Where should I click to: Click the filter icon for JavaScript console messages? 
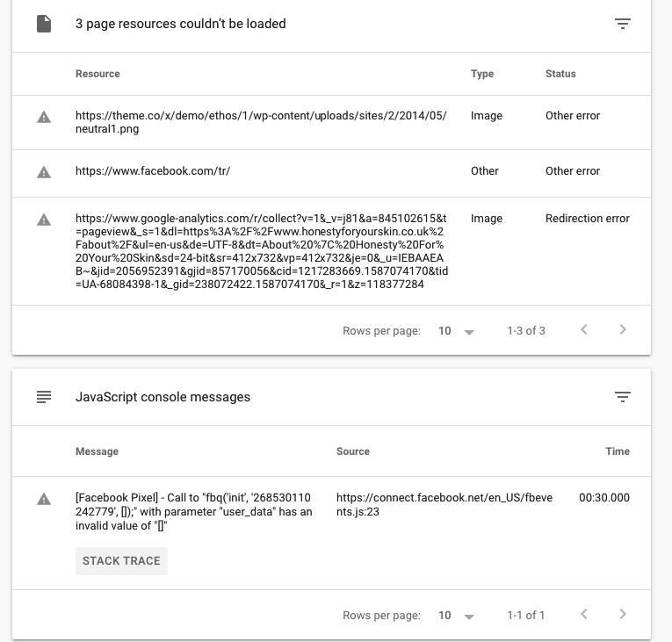(622, 397)
